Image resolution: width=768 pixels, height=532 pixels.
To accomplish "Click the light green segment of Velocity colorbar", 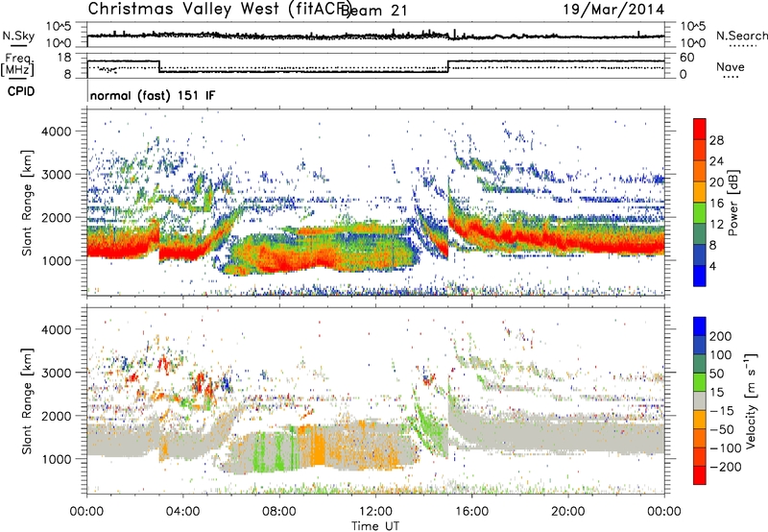I will click(700, 382).
